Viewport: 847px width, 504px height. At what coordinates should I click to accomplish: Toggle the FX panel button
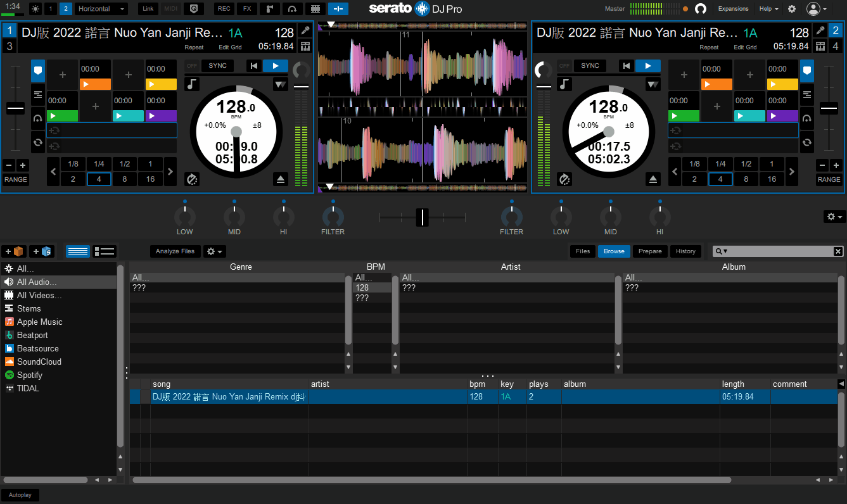[246, 9]
